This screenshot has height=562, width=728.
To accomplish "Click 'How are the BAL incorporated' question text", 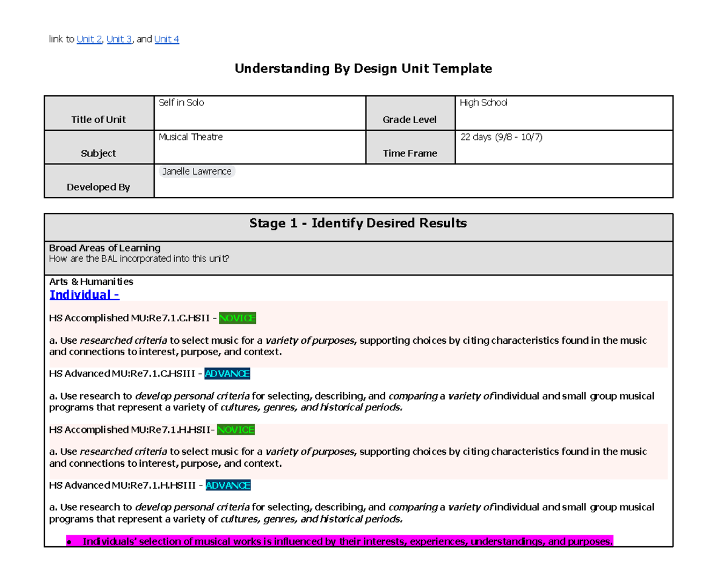I will [140, 259].
